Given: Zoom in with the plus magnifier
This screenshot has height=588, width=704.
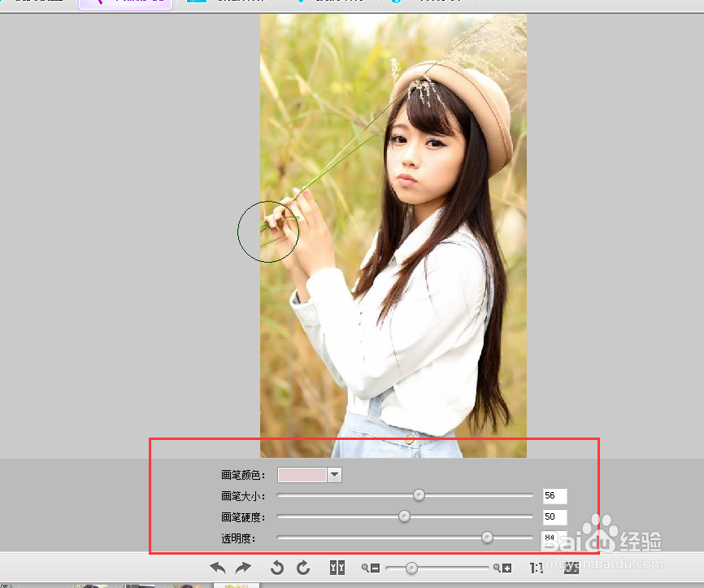Looking at the screenshot, I should point(502,568).
